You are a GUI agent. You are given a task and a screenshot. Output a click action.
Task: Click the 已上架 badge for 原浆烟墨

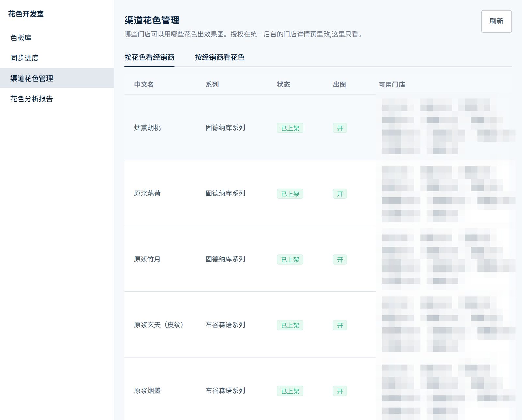click(x=290, y=391)
